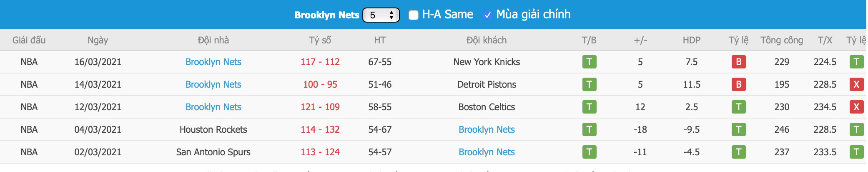Screen dimensions: 868x172
Task: Click the Ngày column header
Action: tap(98, 40)
